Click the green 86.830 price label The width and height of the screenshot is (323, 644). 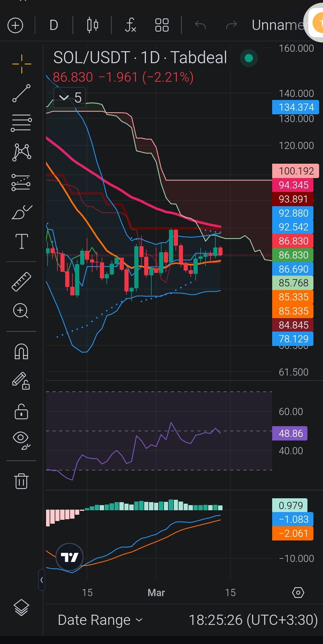pyautogui.click(x=293, y=255)
